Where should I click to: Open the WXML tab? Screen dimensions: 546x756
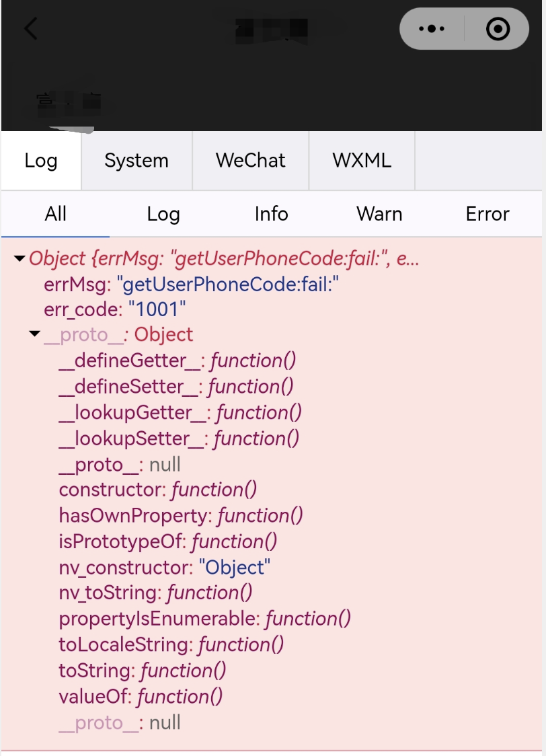362,161
